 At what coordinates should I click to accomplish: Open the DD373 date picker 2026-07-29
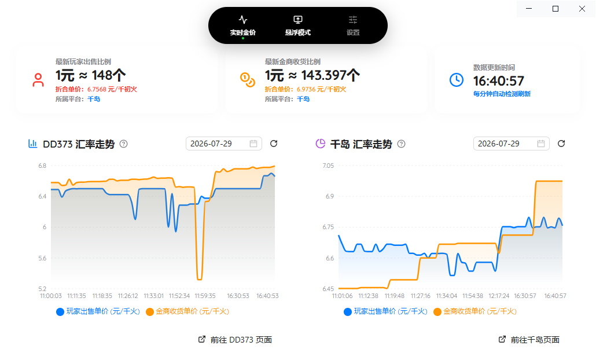[x=224, y=144]
